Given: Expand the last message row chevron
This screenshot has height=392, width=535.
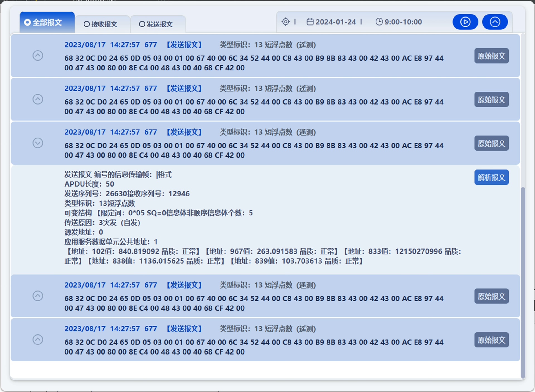Looking at the screenshot, I should [38, 339].
